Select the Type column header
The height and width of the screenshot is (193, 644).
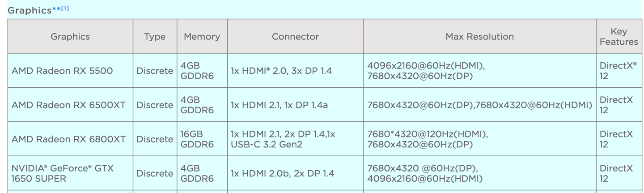pyautogui.click(x=155, y=37)
